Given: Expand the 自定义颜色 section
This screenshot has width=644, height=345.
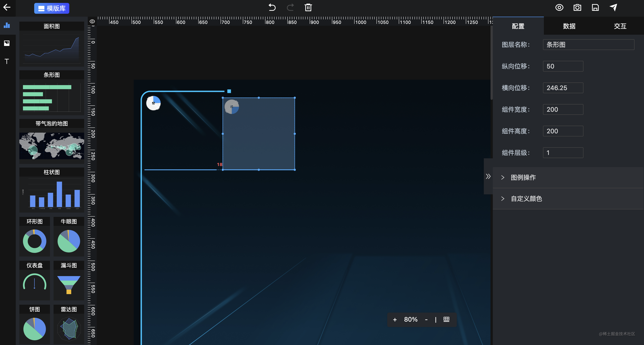Looking at the screenshot, I should pyautogui.click(x=526, y=199).
